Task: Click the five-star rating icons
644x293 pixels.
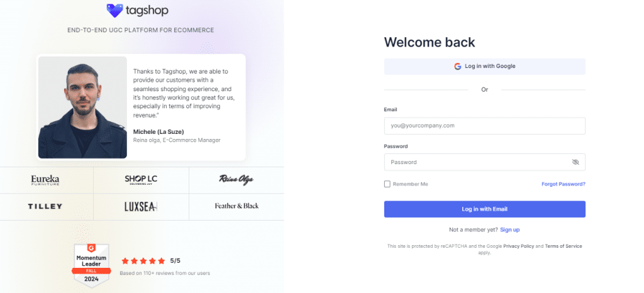Action: click(143, 260)
